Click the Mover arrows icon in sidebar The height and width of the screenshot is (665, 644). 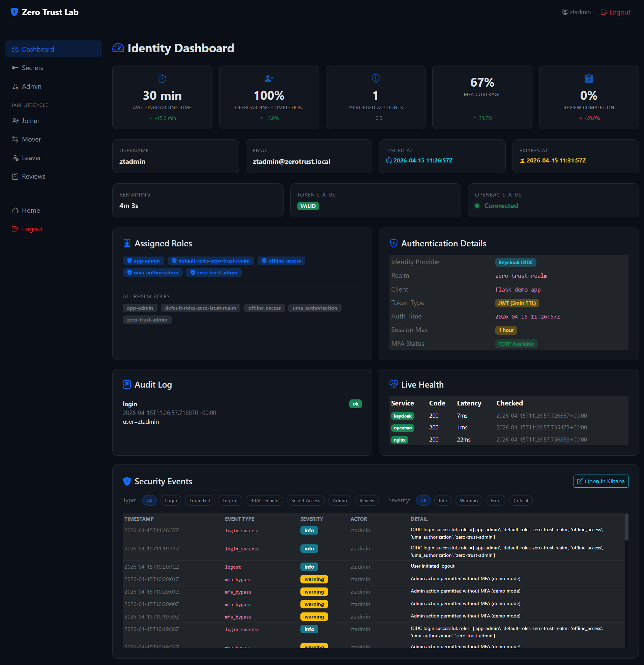15,140
